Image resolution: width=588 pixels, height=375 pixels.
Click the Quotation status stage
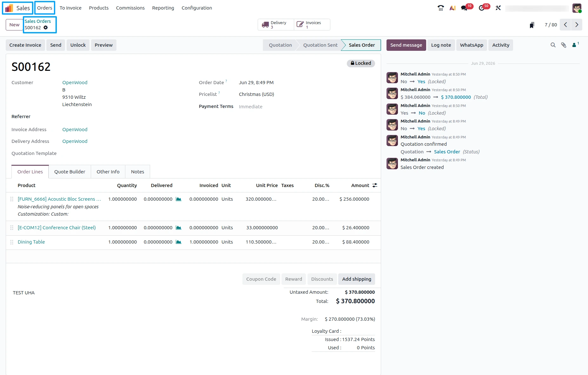tap(281, 45)
